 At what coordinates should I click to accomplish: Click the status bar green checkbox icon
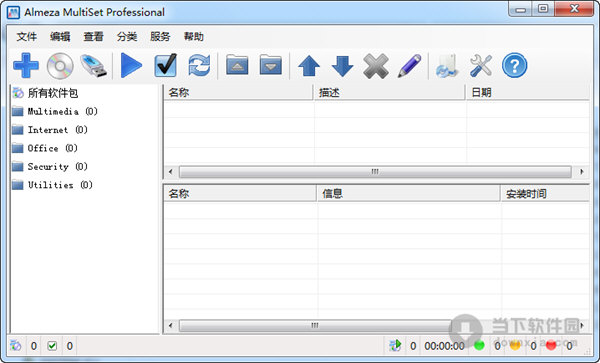click(x=52, y=346)
